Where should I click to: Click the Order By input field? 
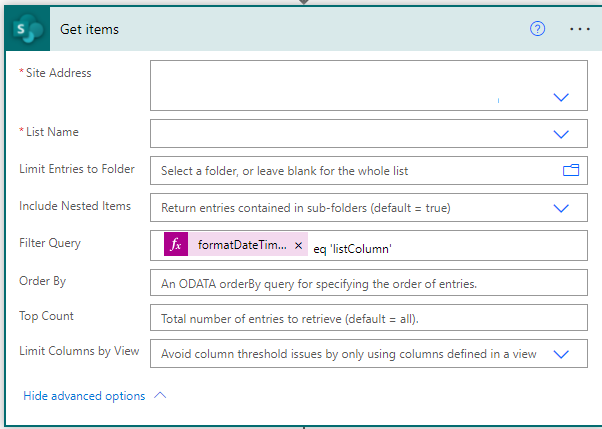(369, 283)
